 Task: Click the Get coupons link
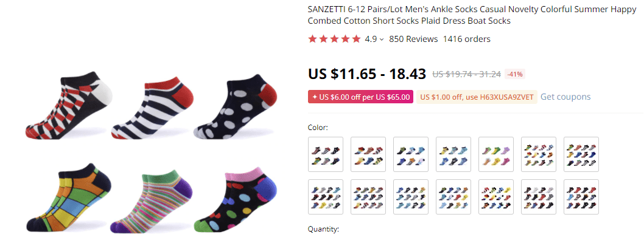(x=565, y=97)
